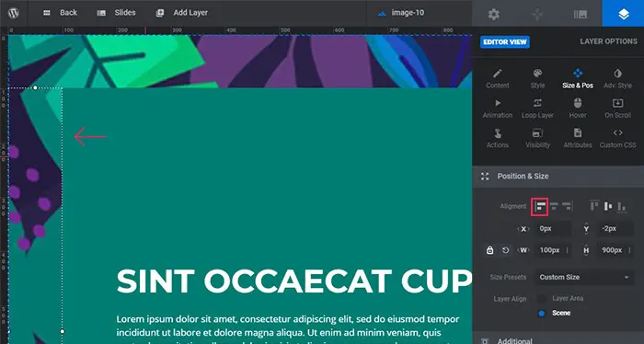Open the Custom CSS section
Image resolution: width=644 pixels, height=344 pixels.
click(617, 138)
